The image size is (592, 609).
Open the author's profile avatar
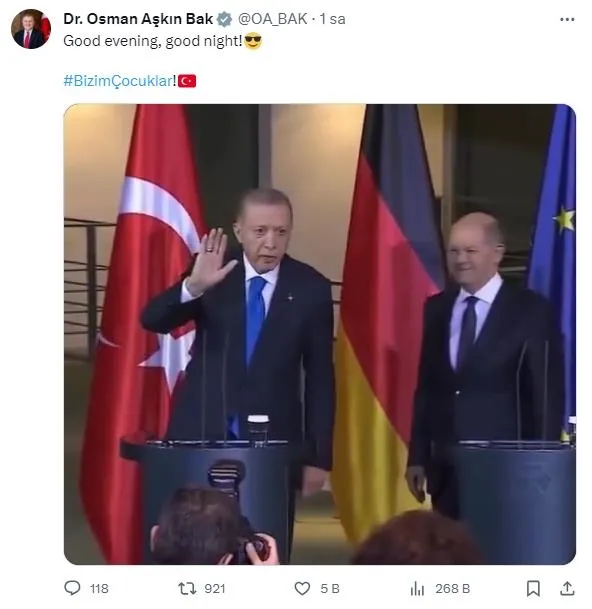tap(31, 29)
